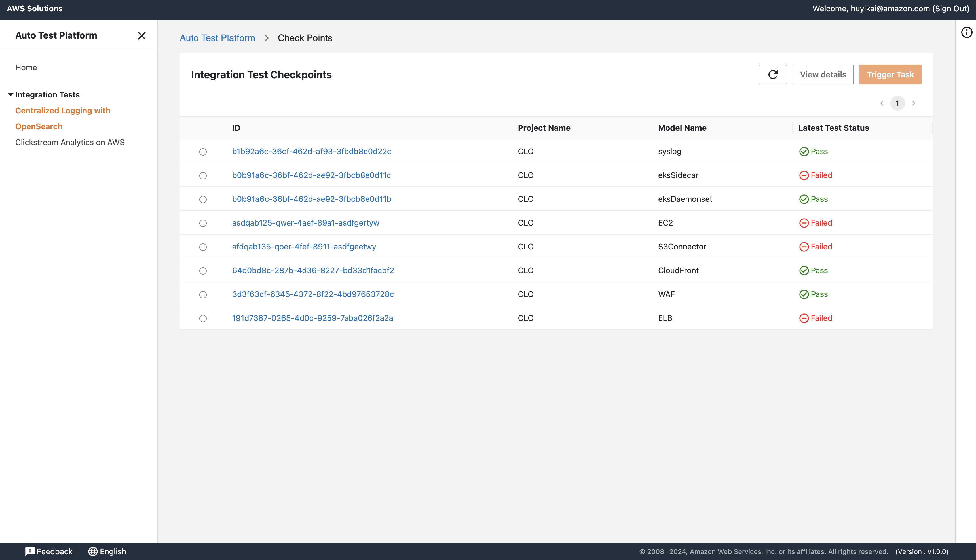Click the English language label

113,551
